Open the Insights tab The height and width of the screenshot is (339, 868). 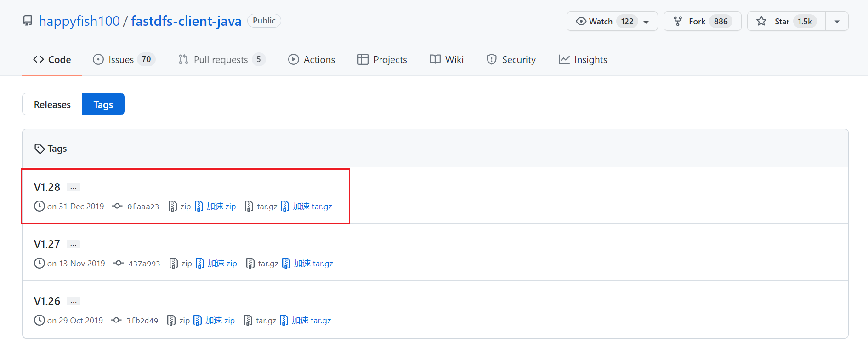tap(583, 60)
